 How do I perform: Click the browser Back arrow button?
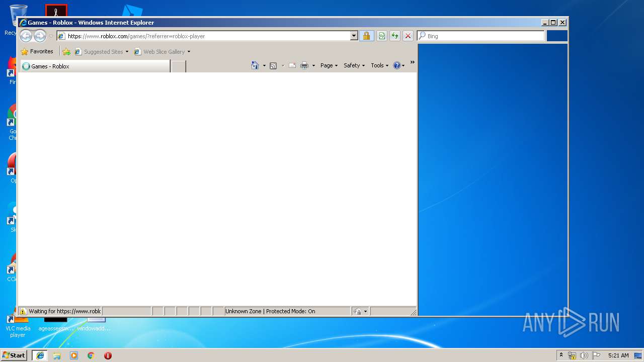(x=26, y=36)
